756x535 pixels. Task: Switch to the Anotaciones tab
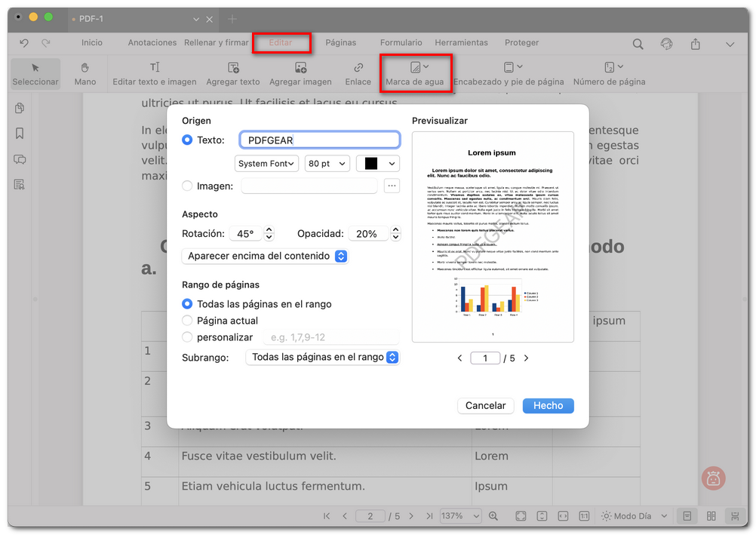[152, 42]
